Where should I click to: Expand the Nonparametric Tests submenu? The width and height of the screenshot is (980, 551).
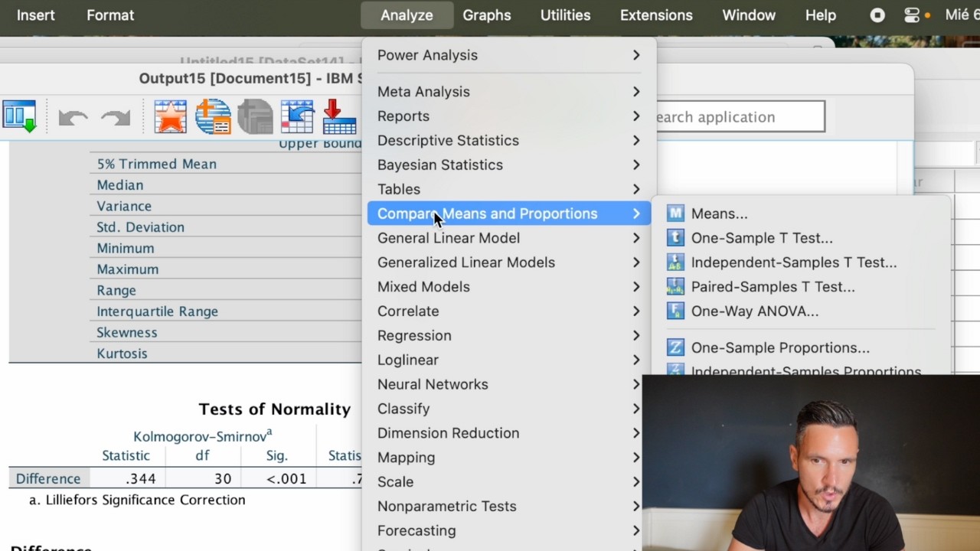coord(509,506)
